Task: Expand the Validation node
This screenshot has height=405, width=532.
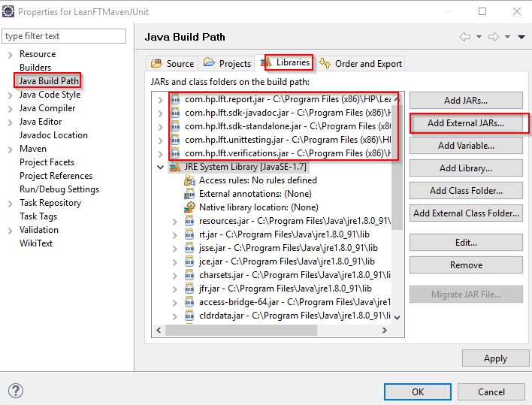Action: (x=11, y=231)
